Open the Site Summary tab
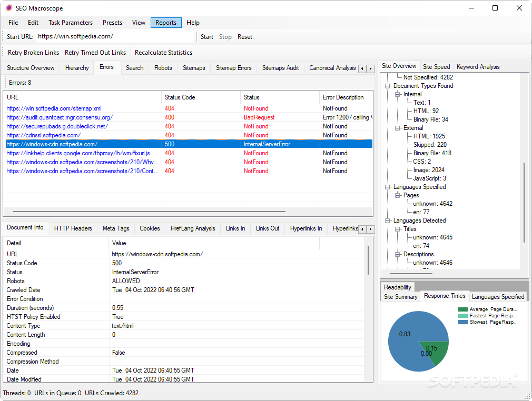 coord(401,297)
